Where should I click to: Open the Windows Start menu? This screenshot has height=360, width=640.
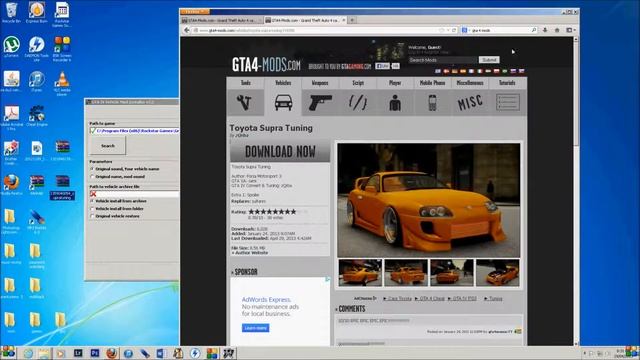[x=8, y=353]
